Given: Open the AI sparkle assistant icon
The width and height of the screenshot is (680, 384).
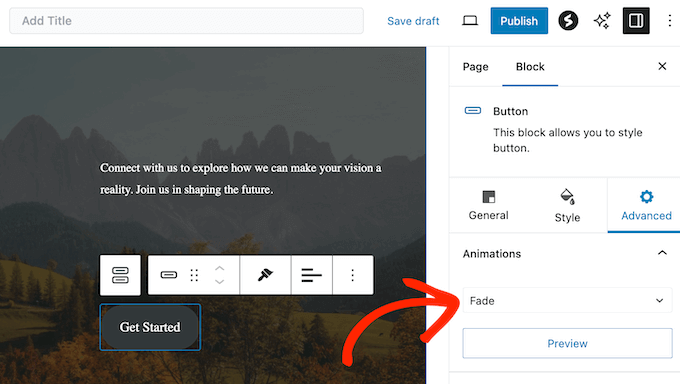Looking at the screenshot, I should pyautogui.click(x=602, y=21).
